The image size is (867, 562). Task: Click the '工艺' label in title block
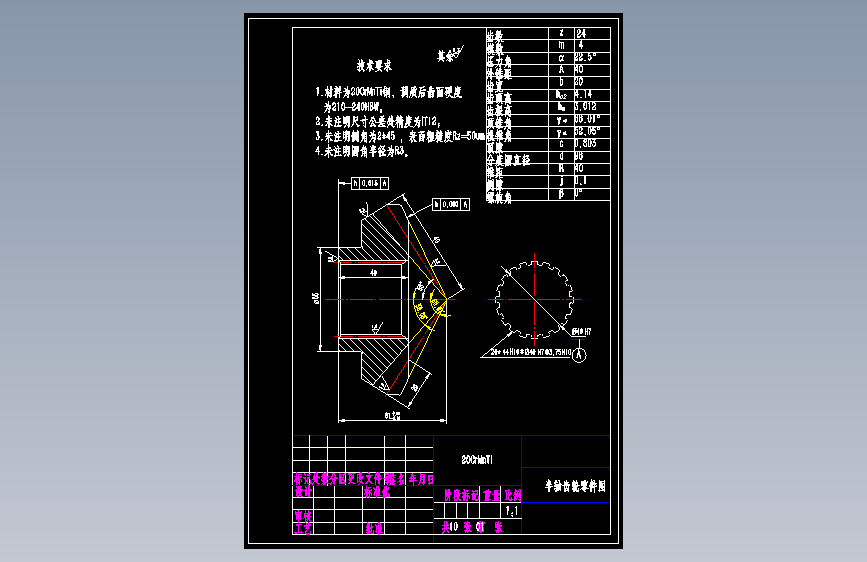click(x=302, y=528)
